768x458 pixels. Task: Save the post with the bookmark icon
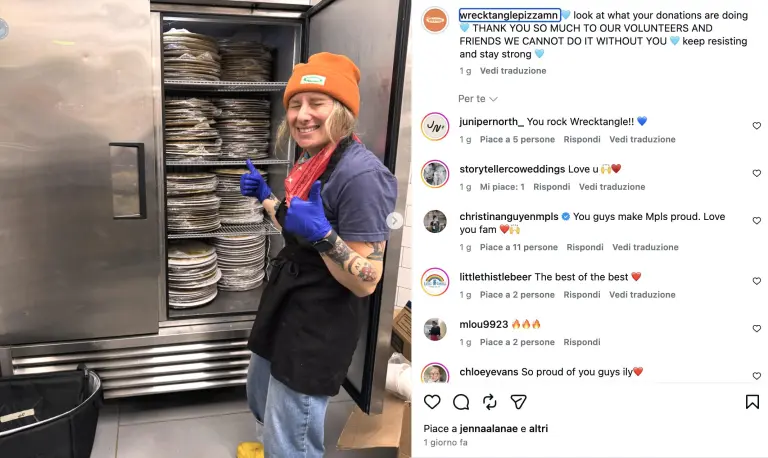coord(752,402)
